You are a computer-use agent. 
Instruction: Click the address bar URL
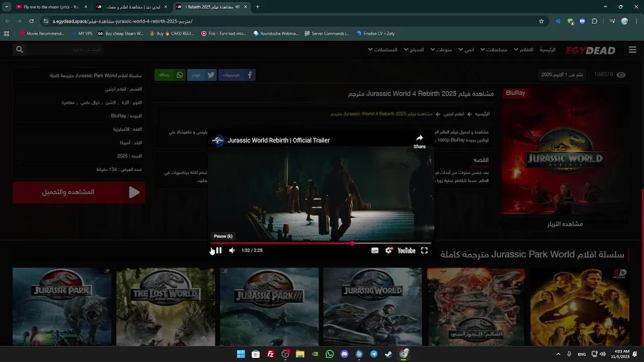click(x=122, y=21)
